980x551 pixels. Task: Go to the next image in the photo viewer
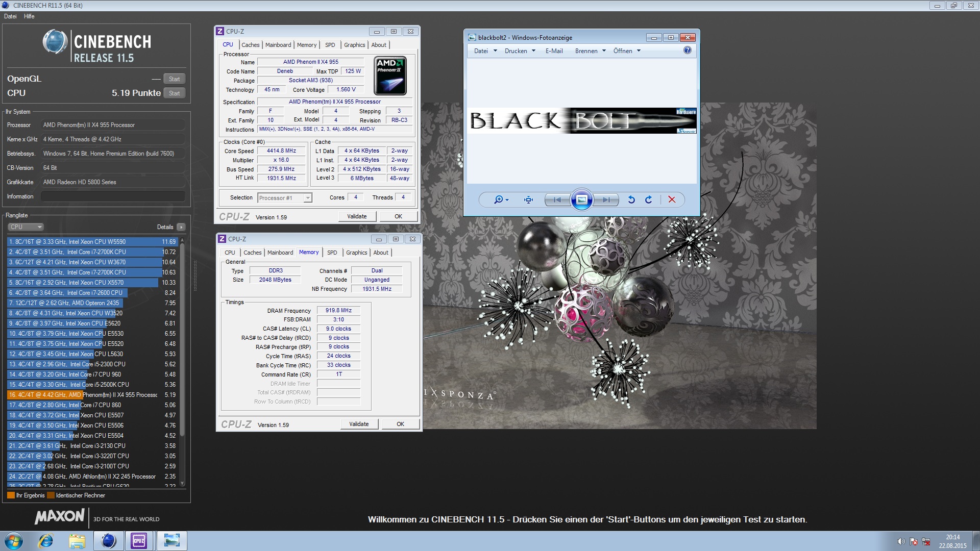coord(606,200)
